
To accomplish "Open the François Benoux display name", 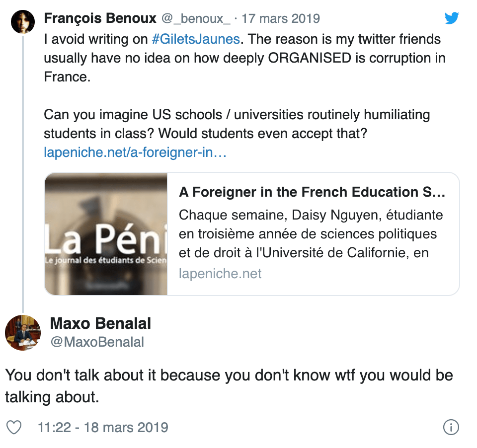I will coord(100,19).
